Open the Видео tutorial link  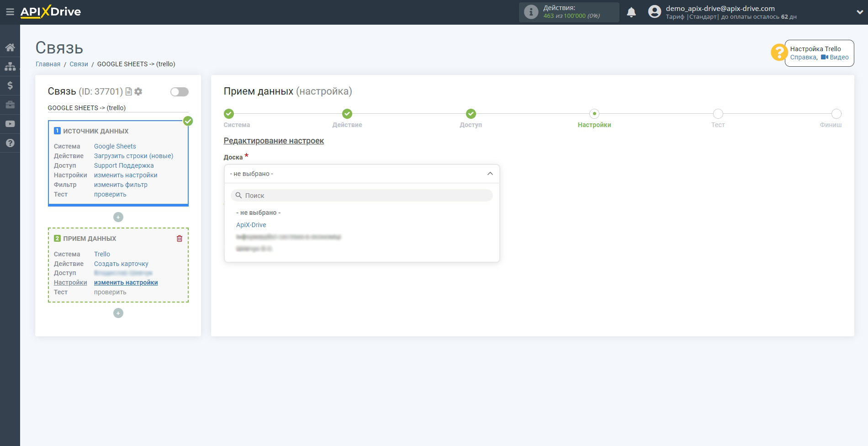pos(835,57)
